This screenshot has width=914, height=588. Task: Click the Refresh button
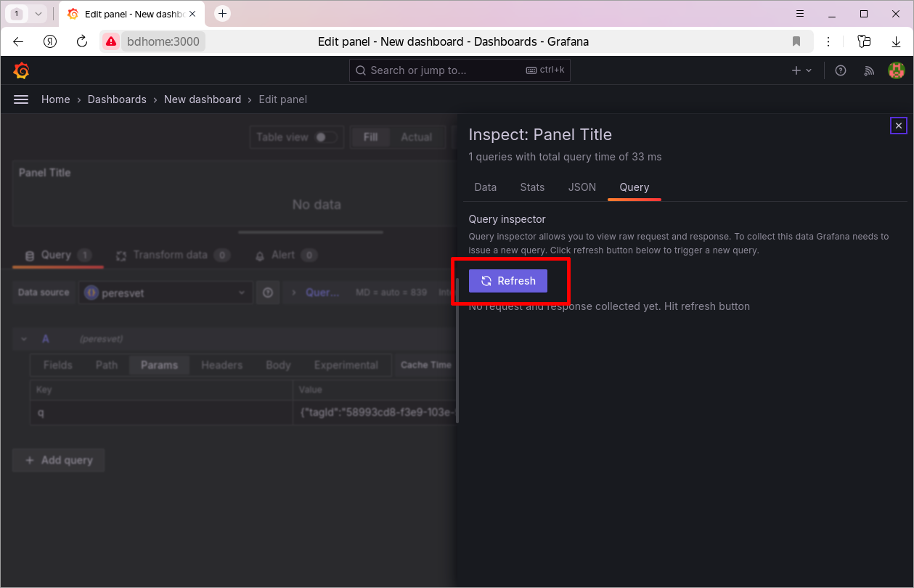(x=508, y=281)
